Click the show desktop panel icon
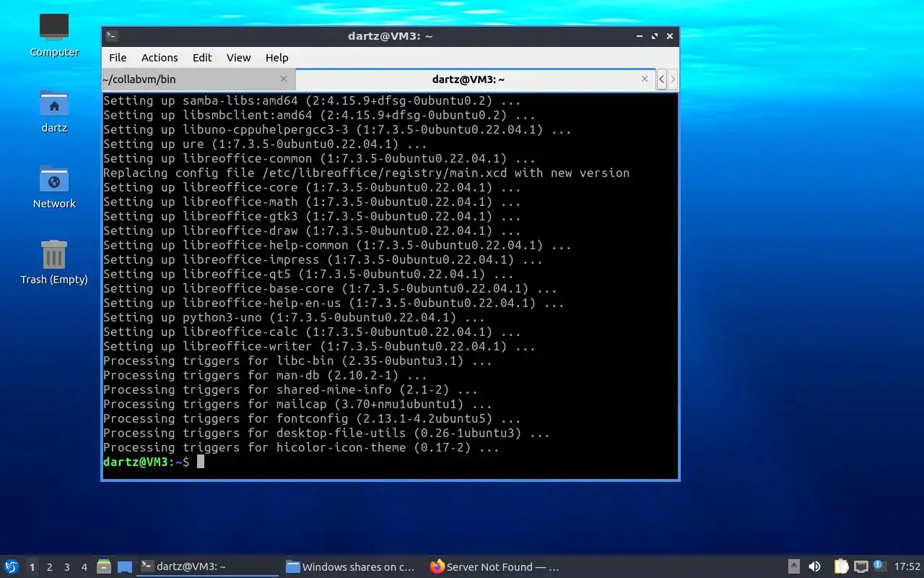Screen dimensions: 924x578 point(125,567)
